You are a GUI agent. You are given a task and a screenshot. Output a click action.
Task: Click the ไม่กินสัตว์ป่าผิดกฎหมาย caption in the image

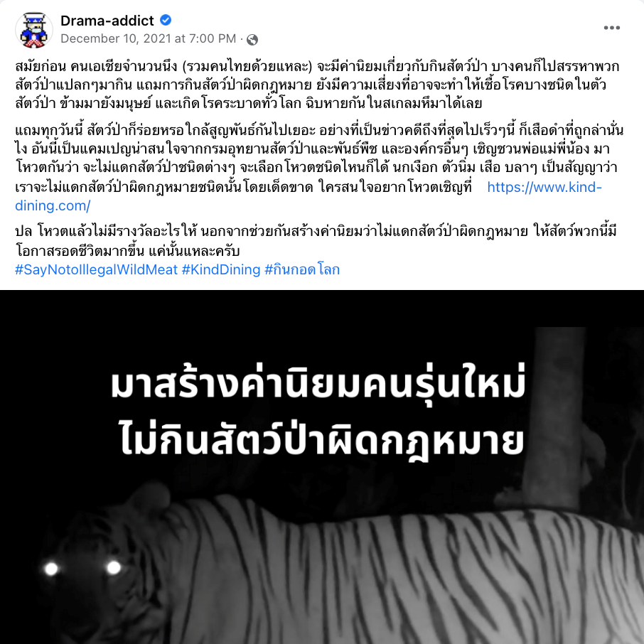(322, 440)
